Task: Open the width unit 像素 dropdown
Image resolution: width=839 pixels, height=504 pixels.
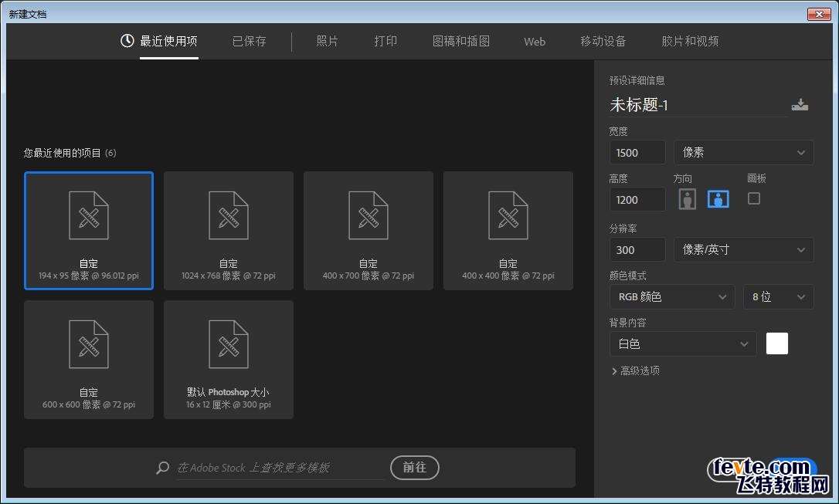Action: pos(744,152)
